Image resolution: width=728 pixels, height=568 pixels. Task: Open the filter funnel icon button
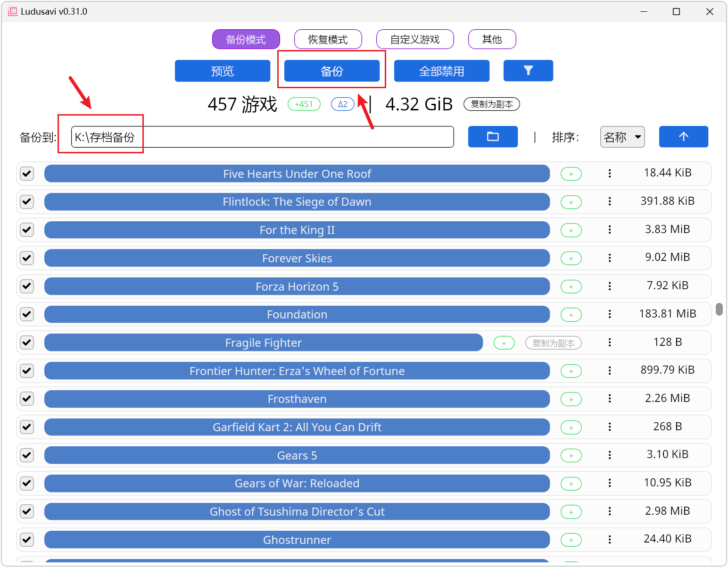coord(528,71)
